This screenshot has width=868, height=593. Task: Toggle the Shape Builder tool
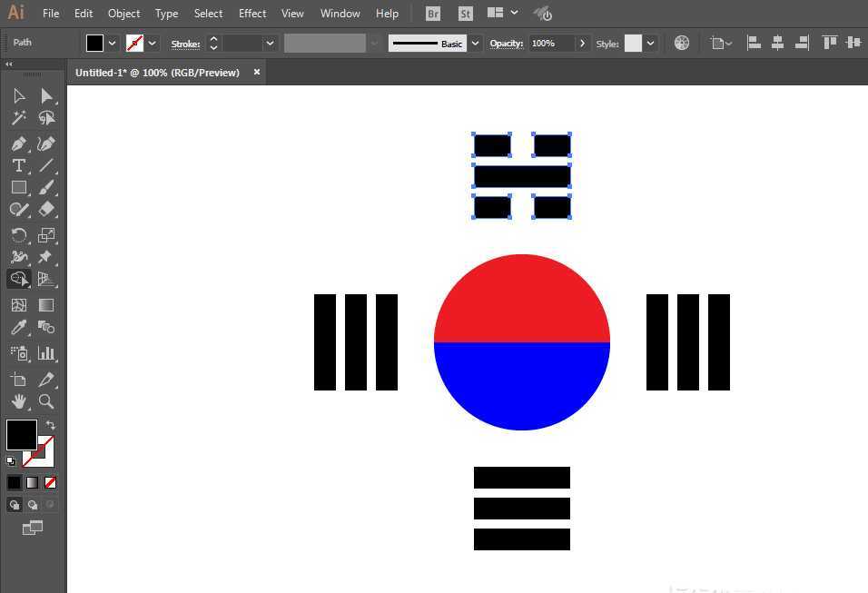19,279
